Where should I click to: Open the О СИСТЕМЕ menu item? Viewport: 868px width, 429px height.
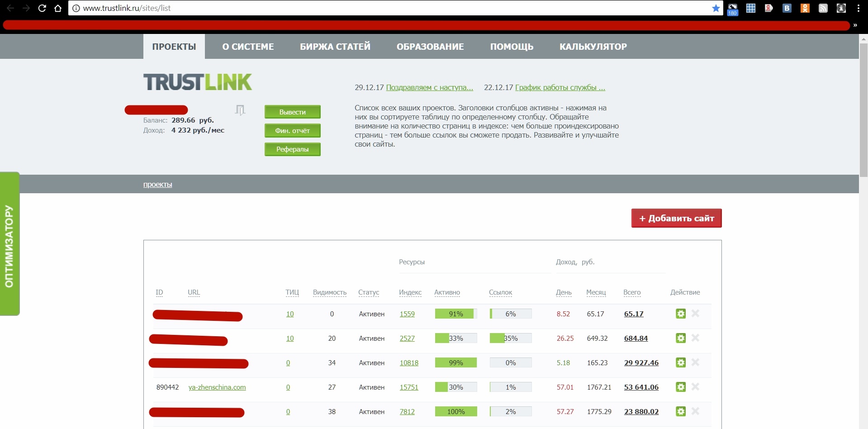(248, 47)
